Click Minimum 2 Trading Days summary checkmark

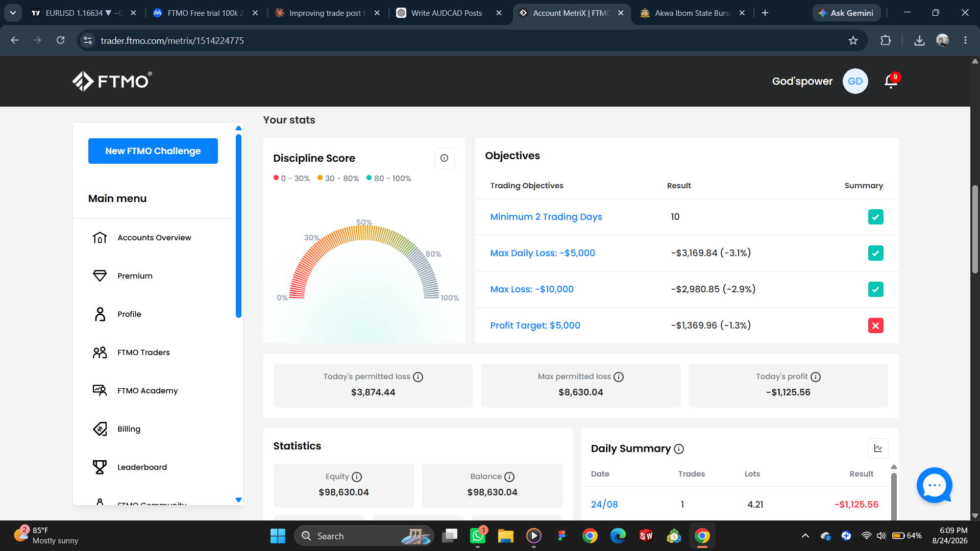[875, 217]
